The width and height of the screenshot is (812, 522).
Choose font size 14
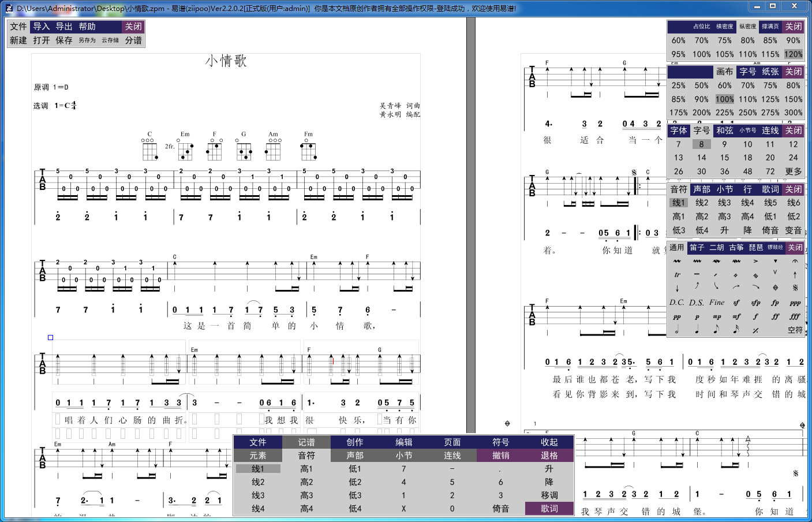[702, 158]
